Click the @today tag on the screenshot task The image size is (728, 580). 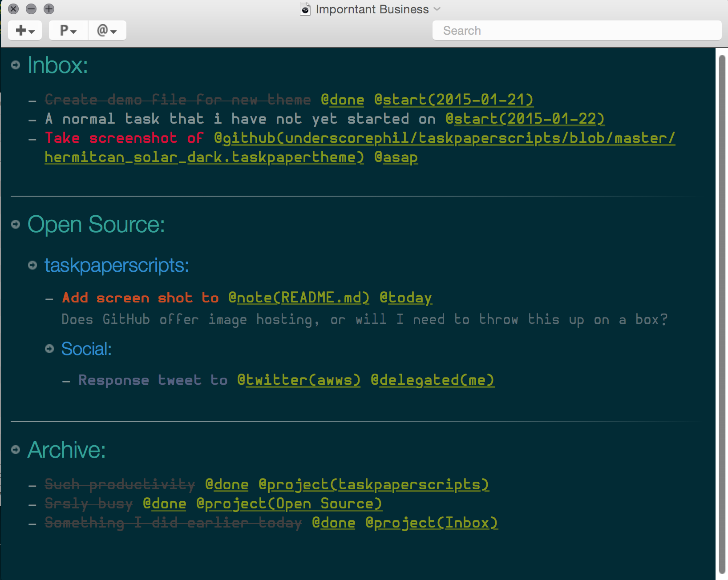coord(405,298)
